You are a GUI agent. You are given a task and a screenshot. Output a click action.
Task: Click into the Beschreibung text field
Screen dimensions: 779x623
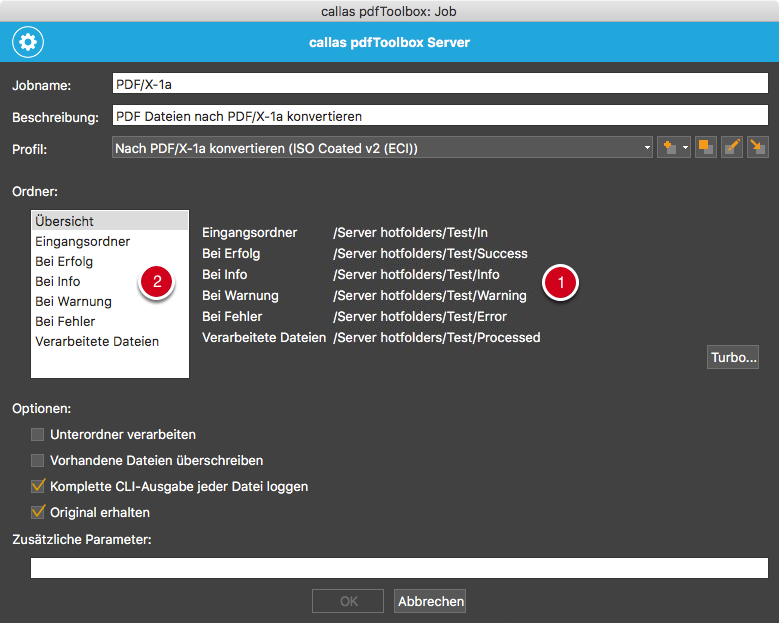point(440,115)
